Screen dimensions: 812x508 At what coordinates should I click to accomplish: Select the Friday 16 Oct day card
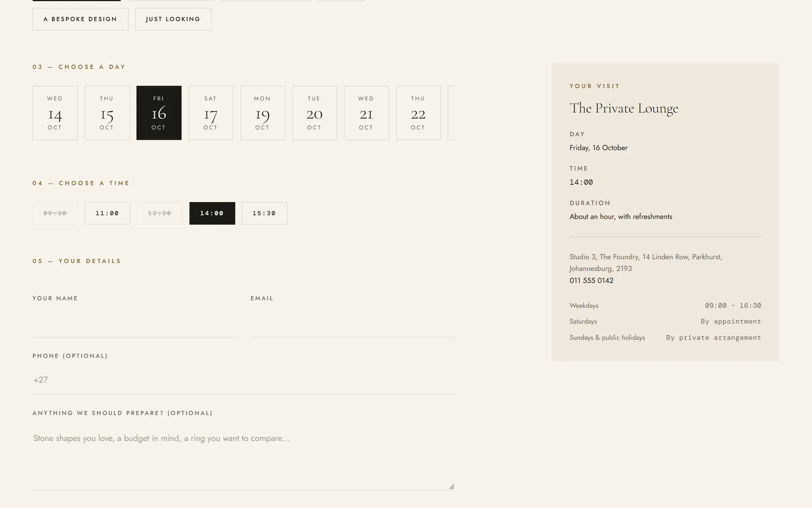(x=159, y=113)
